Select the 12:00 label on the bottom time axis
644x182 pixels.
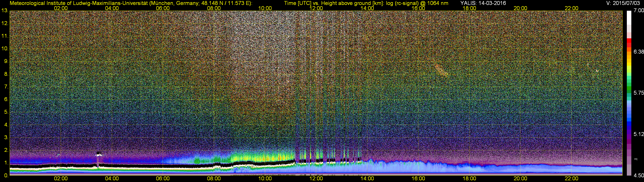click(316, 179)
